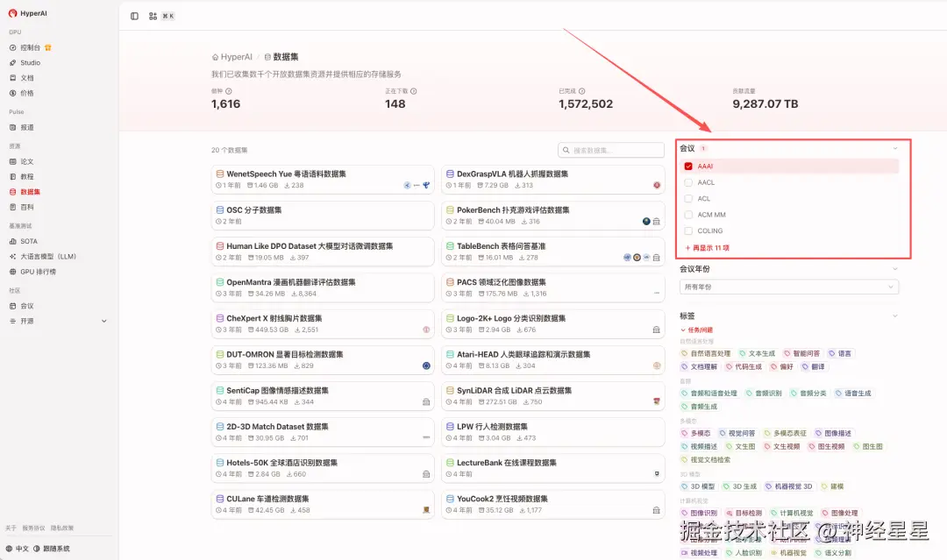
Task: Select 数据集 in the sidebar
Action: click(25, 192)
